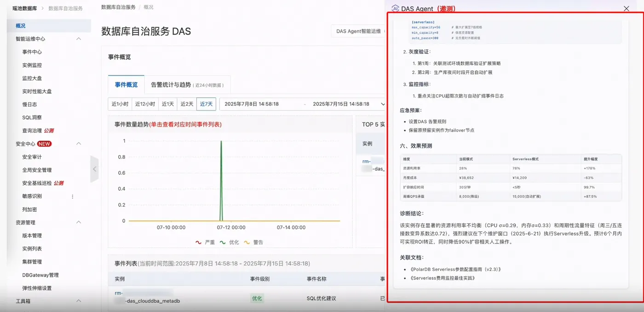Switch to the 告警统计与趋势 tab

point(187,85)
